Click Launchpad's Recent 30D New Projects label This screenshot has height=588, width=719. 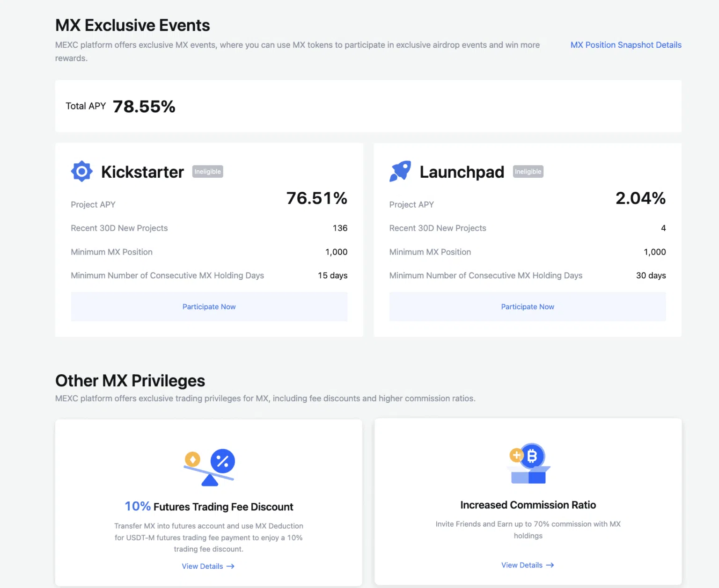tap(438, 228)
